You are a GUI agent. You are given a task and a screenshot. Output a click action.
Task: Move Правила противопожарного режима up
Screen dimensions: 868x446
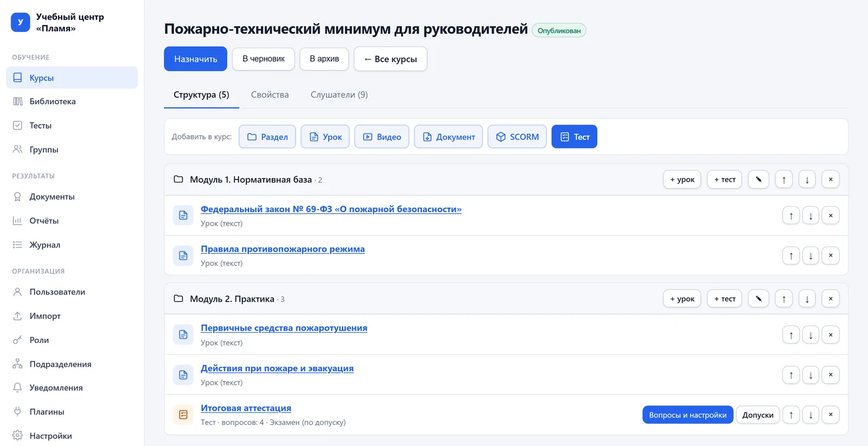[791, 256]
